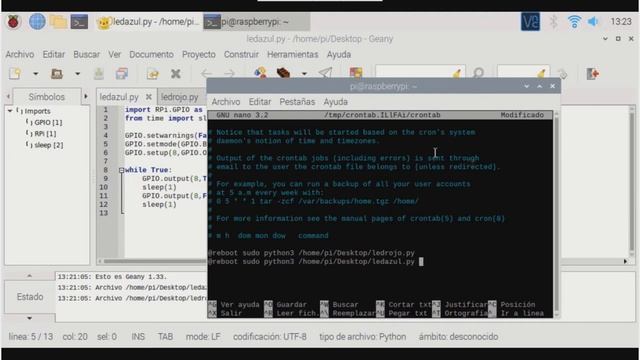Viewport: 640px width, 360px height.
Task: Open the Raspberry Pi main menu
Action: click(13, 22)
